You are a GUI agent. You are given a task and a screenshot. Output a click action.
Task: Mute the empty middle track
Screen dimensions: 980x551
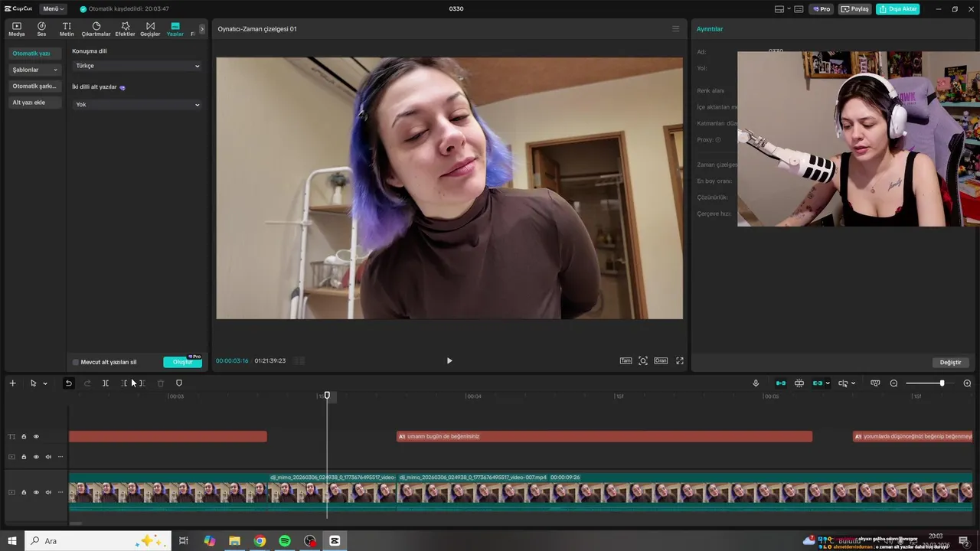48,457
